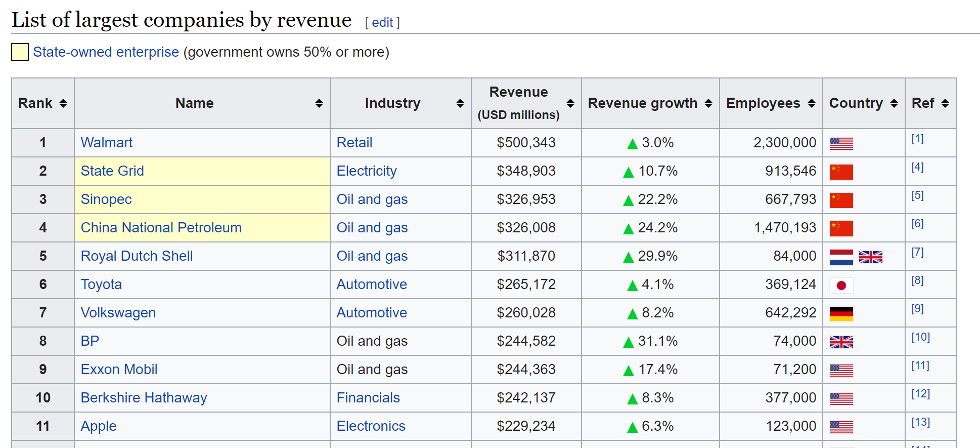Screen dimensions: 980x448
Task: Click the Employees column header label
Action: coord(763,103)
